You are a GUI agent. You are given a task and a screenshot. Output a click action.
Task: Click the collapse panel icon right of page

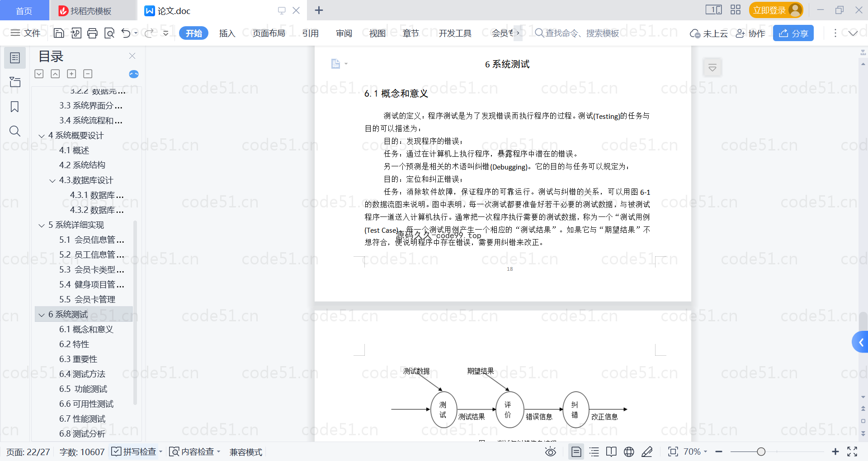coord(712,68)
